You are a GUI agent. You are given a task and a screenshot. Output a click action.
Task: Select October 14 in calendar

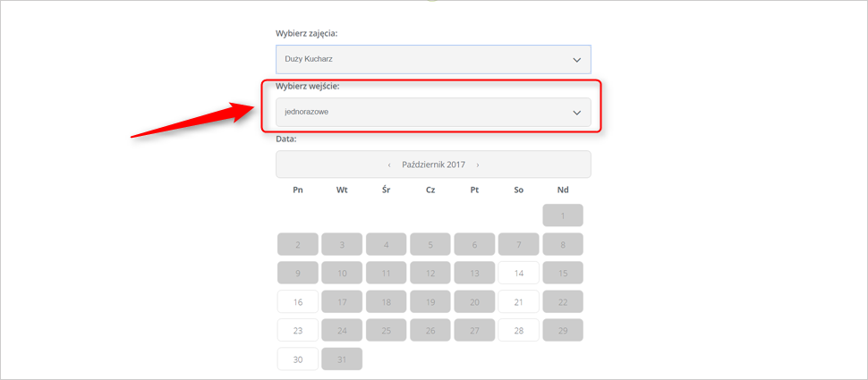(x=519, y=273)
